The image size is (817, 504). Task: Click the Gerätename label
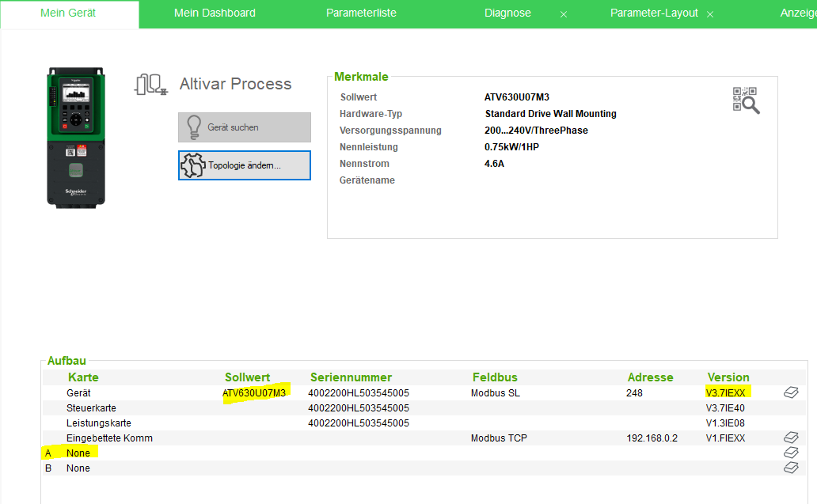pos(367,180)
